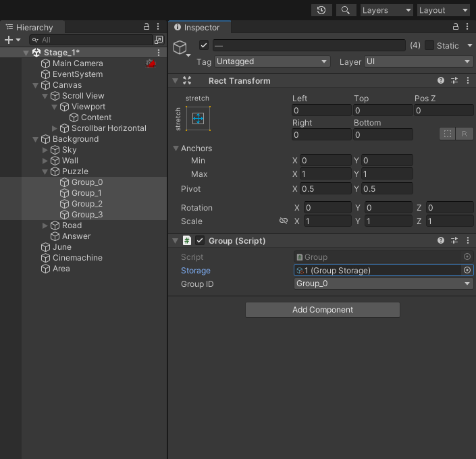
Task: Toggle Blueprint mode button
Action: [x=448, y=134]
